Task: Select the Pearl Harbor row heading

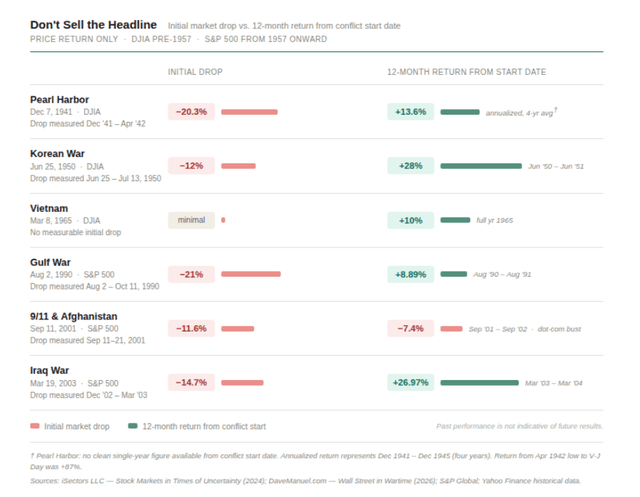Action: [59, 100]
